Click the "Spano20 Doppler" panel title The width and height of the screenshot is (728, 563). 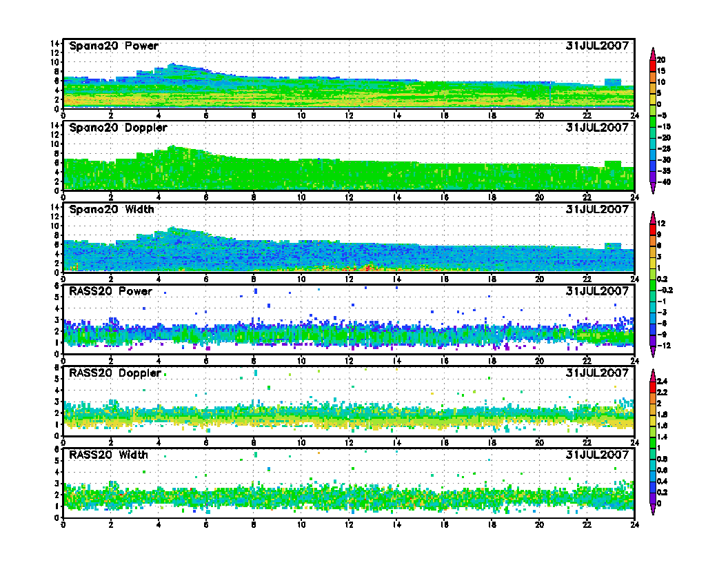pyautogui.click(x=118, y=128)
